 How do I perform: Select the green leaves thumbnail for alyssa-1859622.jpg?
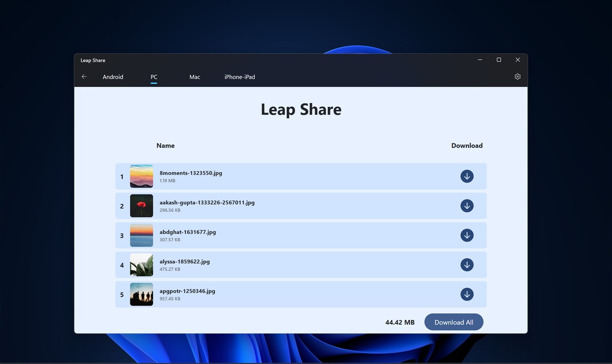coord(141,265)
